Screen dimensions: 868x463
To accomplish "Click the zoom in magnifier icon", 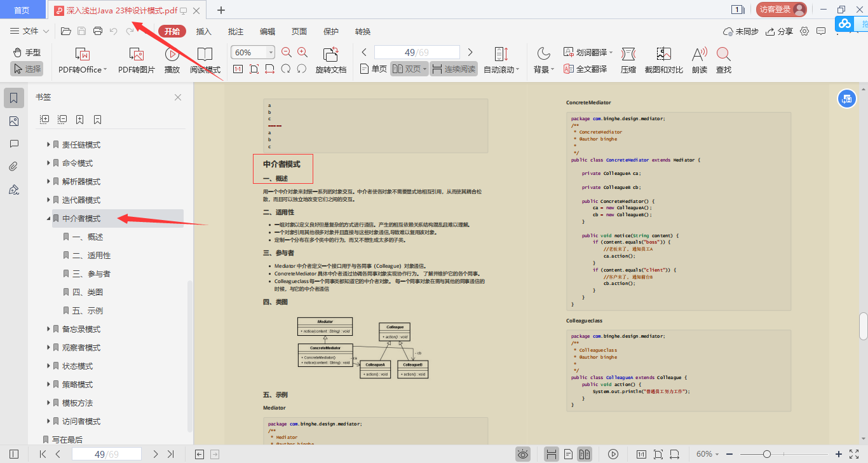I will (x=302, y=52).
